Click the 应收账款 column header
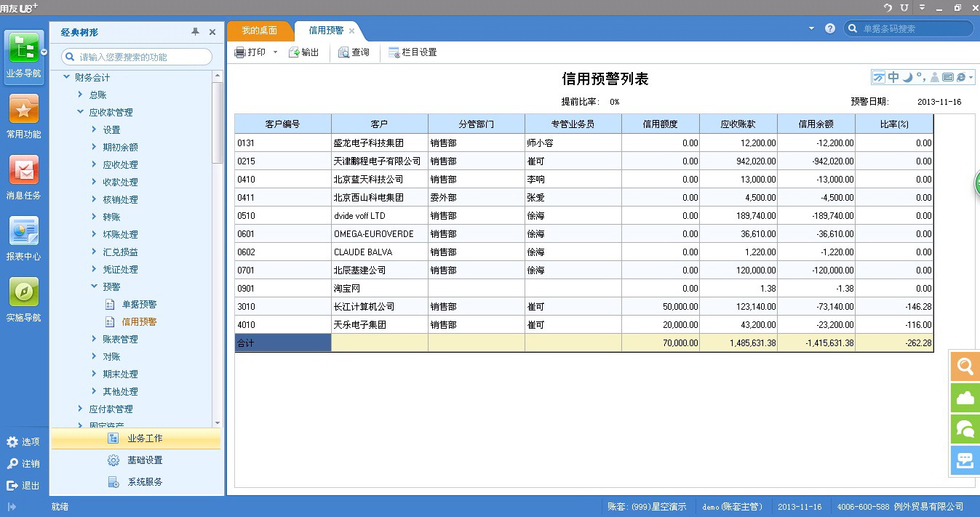Screen dimensions: 980x517 (x=738, y=124)
